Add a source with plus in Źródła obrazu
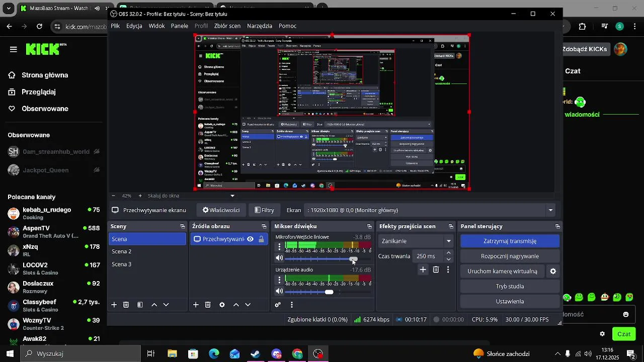 (x=196, y=305)
